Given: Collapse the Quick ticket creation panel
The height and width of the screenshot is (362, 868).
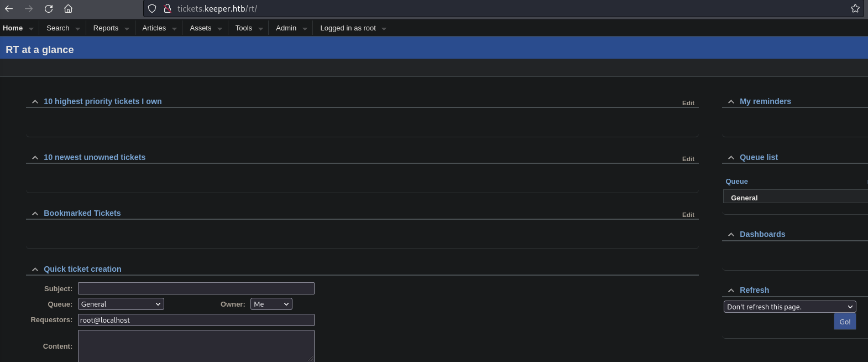Looking at the screenshot, I should pyautogui.click(x=35, y=270).
